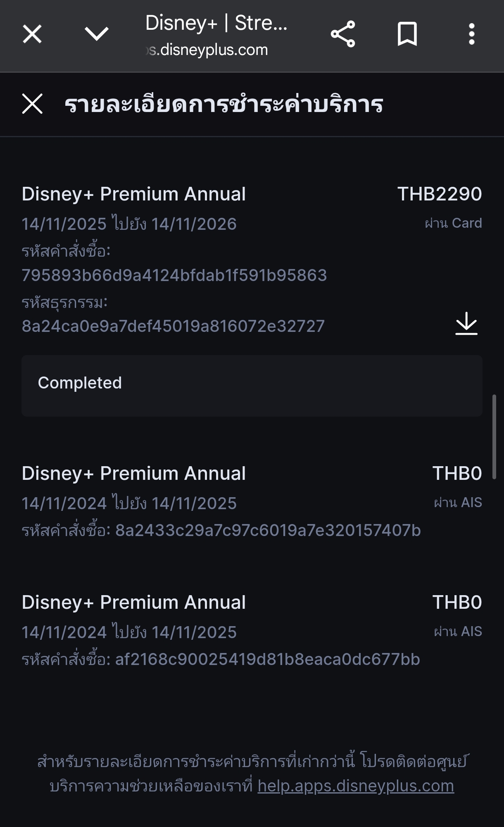Tap transaction ID starting with 8a24ca0e
This screenshot has height=827, width=504.
(x=173, y=326)
